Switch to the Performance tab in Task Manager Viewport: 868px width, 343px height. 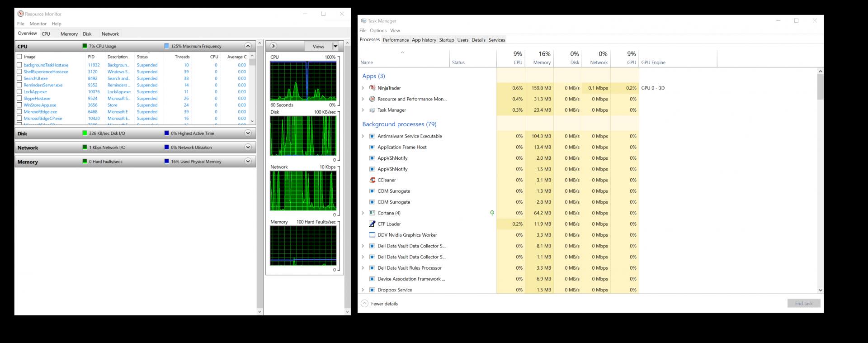click(x=396, y=40)
